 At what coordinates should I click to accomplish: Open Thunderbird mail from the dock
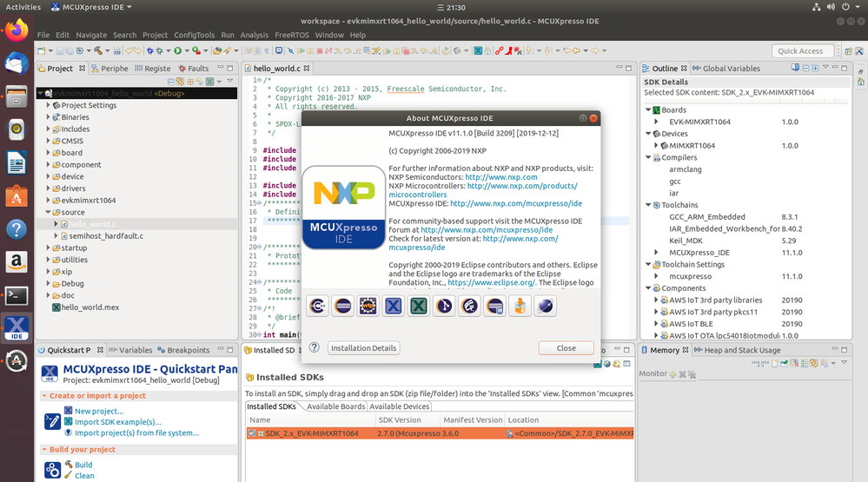click(x=17, y=63)
